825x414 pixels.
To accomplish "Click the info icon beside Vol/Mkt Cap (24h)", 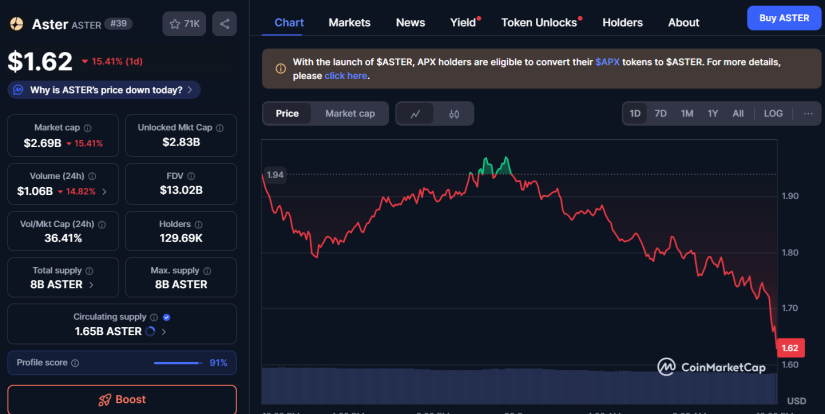I will (102, 225).
